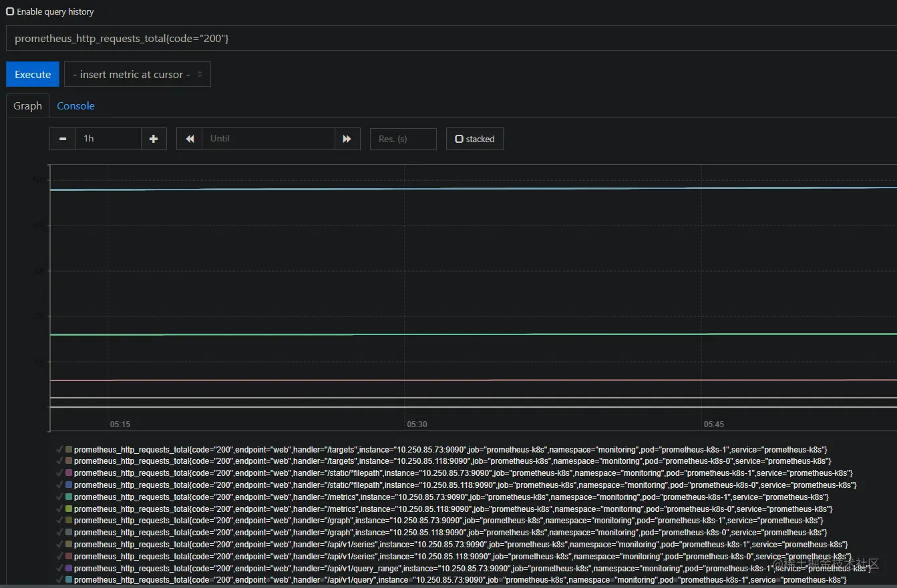
Task: Click the PromQL query expression input
Action: pyautogui.click(x=452, y=38)
